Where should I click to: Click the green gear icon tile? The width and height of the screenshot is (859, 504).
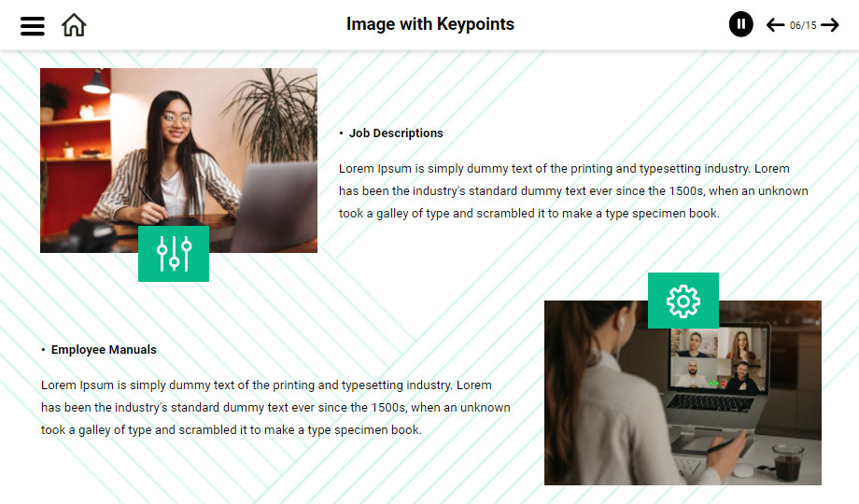pos(683,301)
